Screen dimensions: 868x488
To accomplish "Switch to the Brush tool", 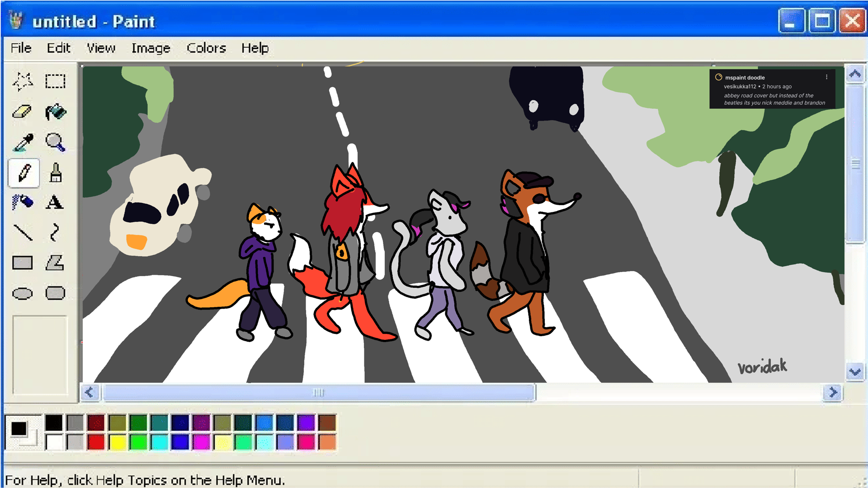I will click(x=55, y=173).
